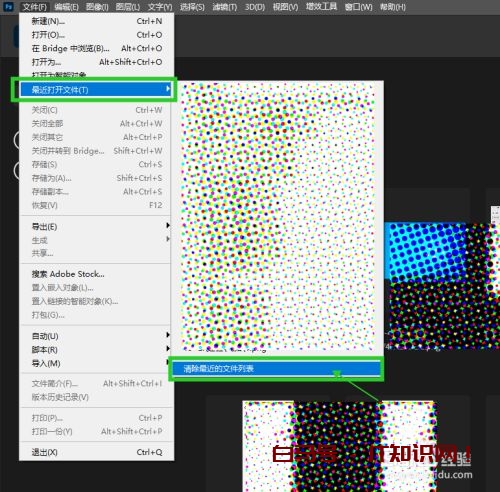This screenshot has width=500, height=492.
Task: Click 文件简介(F)... menu entry
Action: (x=97, y=384)
